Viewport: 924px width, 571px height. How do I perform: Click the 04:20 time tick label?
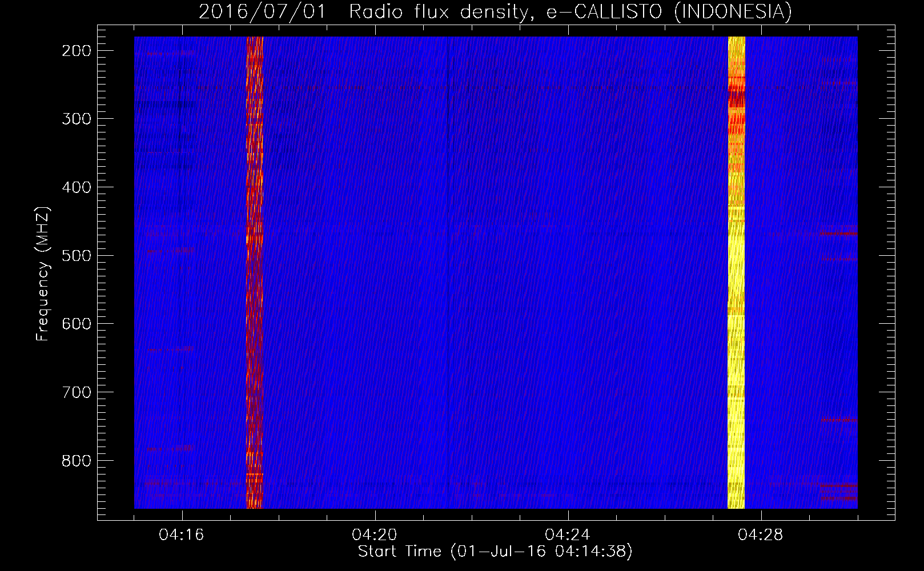375,535
